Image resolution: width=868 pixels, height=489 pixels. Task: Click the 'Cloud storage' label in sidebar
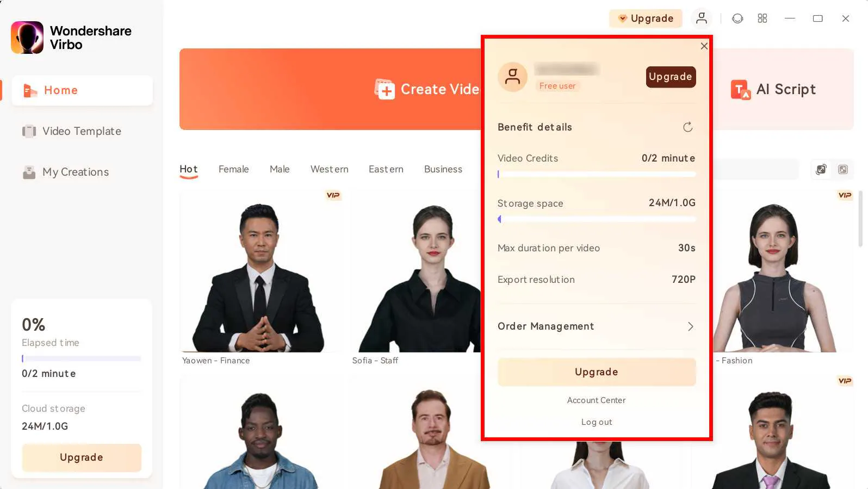(x=53, y=408)
